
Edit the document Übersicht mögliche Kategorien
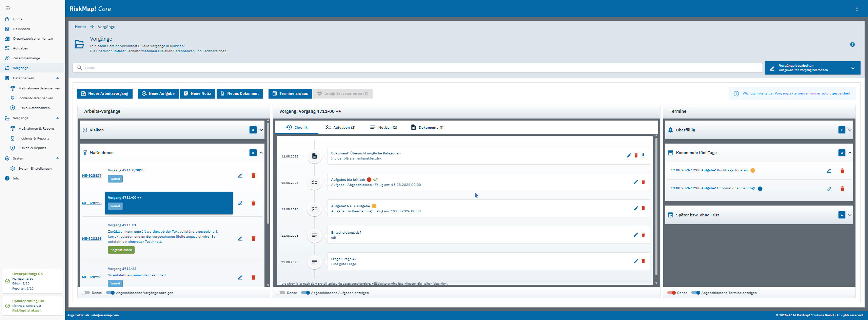[x=629, y=156]
